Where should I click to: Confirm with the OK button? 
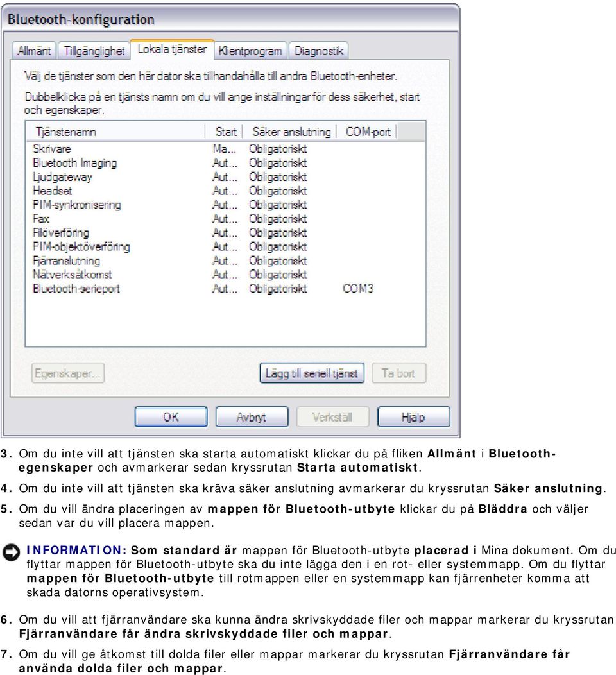point(171,417)
